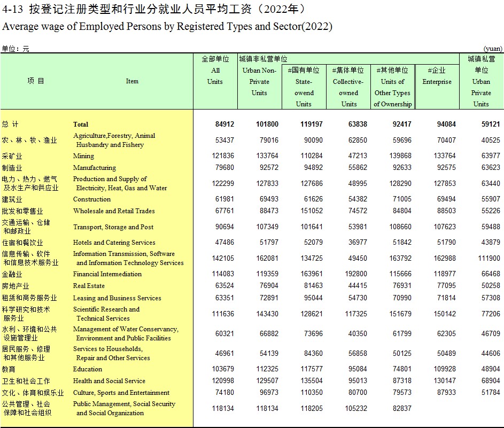Viewport: 504px width, 428px height.
Task: Select the 'Leasing and Business Services' label
Action: (118, 298)
